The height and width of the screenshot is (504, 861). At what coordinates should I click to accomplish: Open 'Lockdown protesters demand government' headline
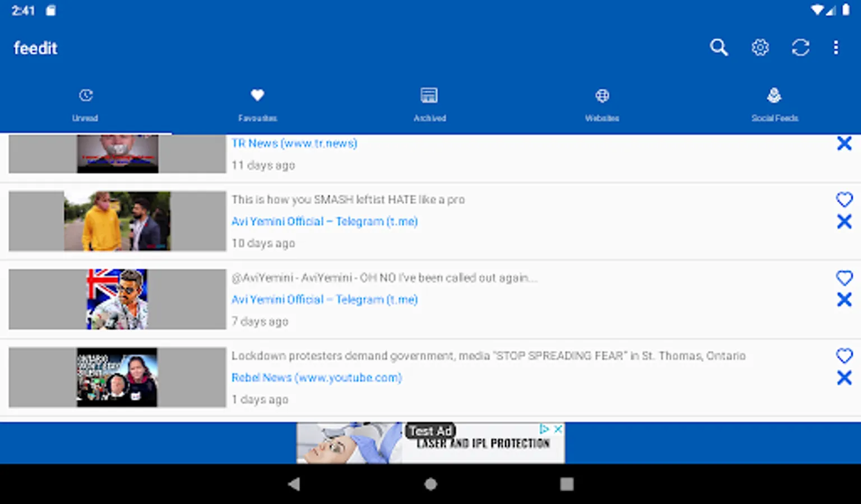pos(488,356)
